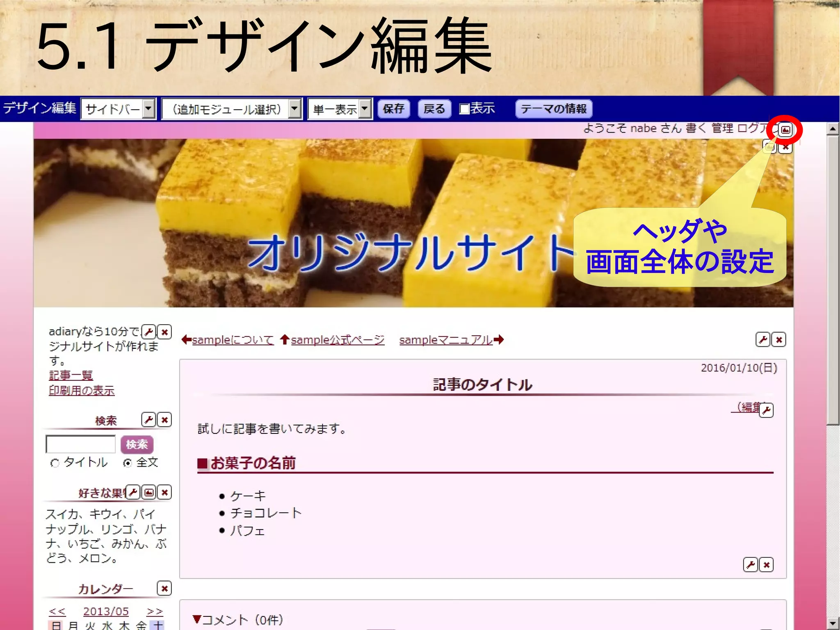Delete the 好きな果物 module
The height and width of the screenshot is (630, 840).
[164, 492]
